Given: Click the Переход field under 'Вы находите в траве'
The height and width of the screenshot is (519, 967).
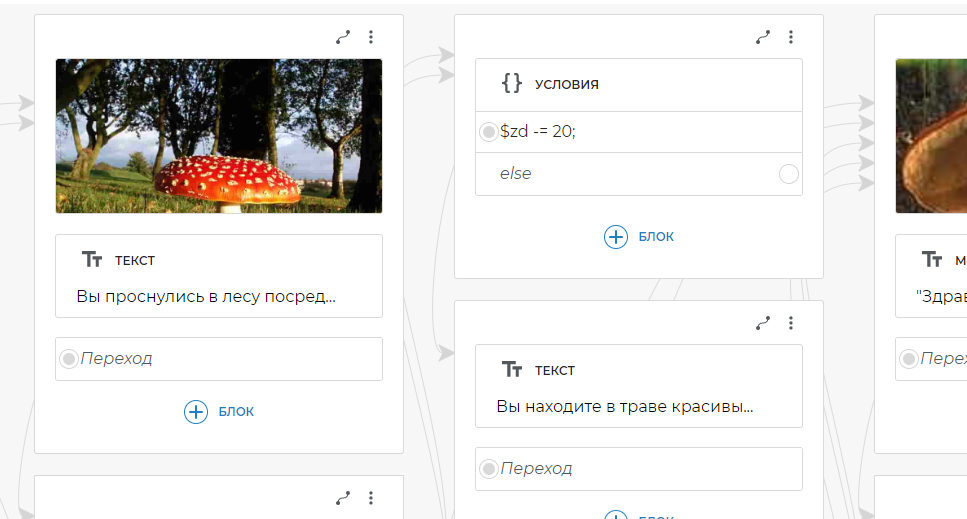Looking at the screenshot, I should click(639, 469).
